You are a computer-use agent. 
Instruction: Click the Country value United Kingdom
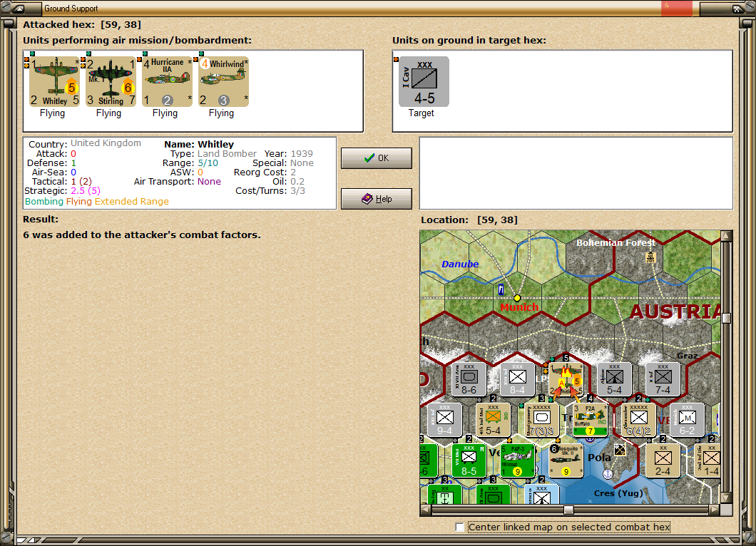point(106,143)
